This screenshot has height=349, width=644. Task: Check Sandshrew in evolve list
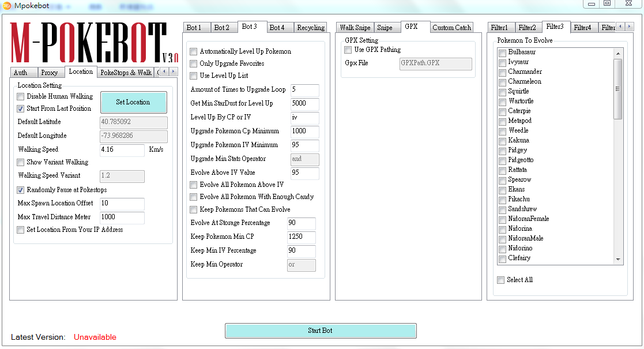[x=502, y=210]
